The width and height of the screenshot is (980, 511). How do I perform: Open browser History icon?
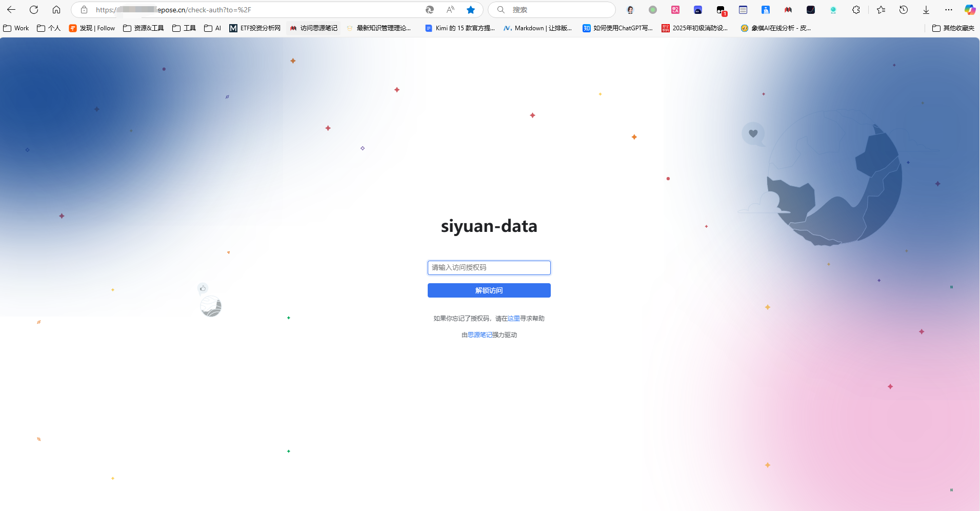904,10
